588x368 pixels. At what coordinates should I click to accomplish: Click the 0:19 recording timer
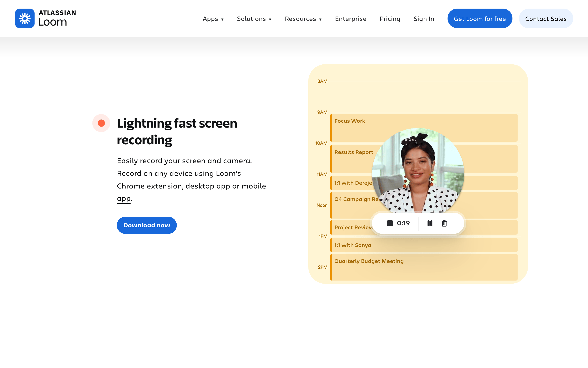pyautogui.click(x=403, y=223)
